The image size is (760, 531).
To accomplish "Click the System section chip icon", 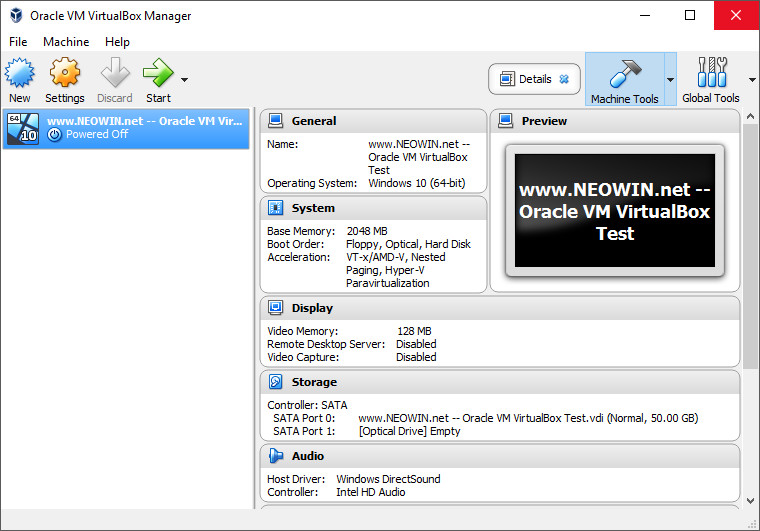I will click(x=275, y=208).
